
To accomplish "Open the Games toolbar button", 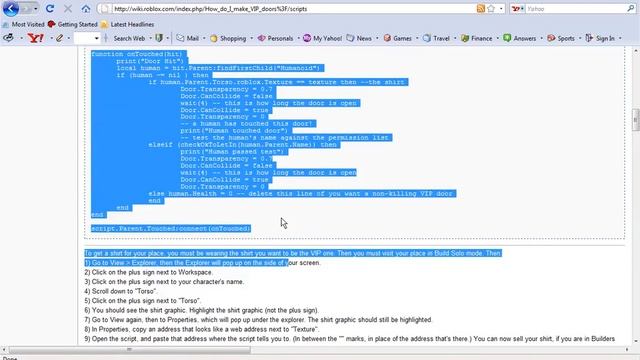I will [398, 38].
